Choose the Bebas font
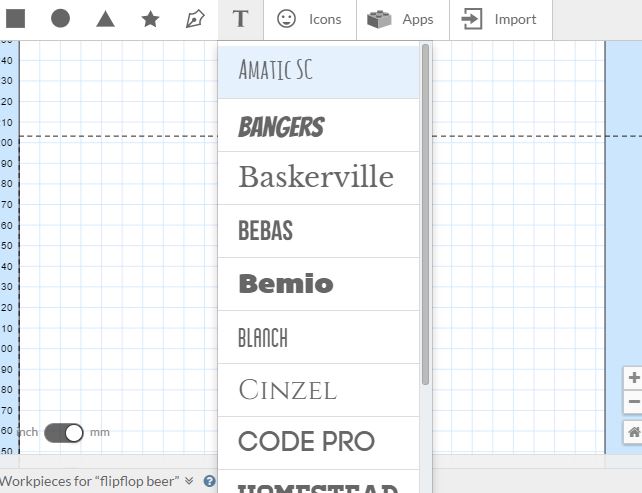The height and width of the screenshot is (493, 642). coord(319,231)
